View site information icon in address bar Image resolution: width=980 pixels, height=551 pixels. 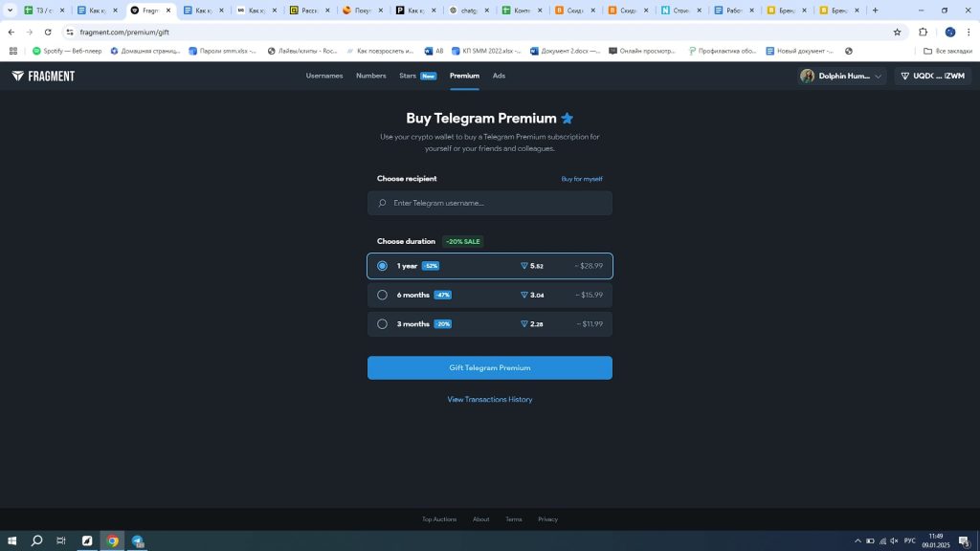coord(70,32)
